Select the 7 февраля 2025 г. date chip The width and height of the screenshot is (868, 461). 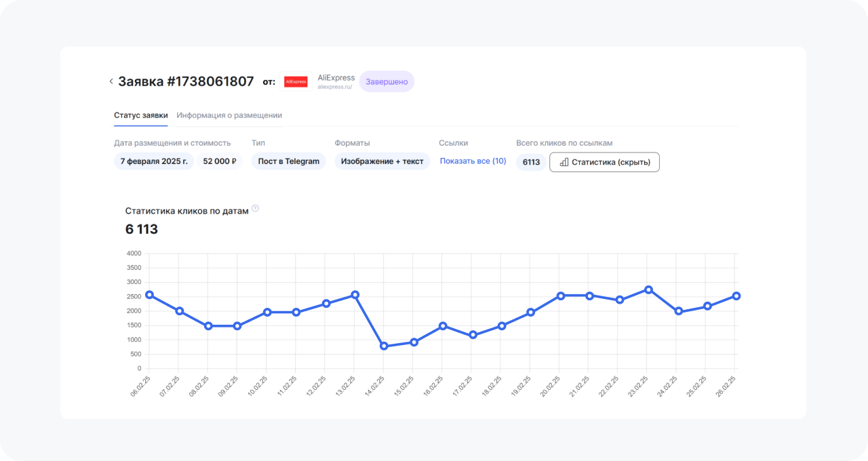coord(154,161)
